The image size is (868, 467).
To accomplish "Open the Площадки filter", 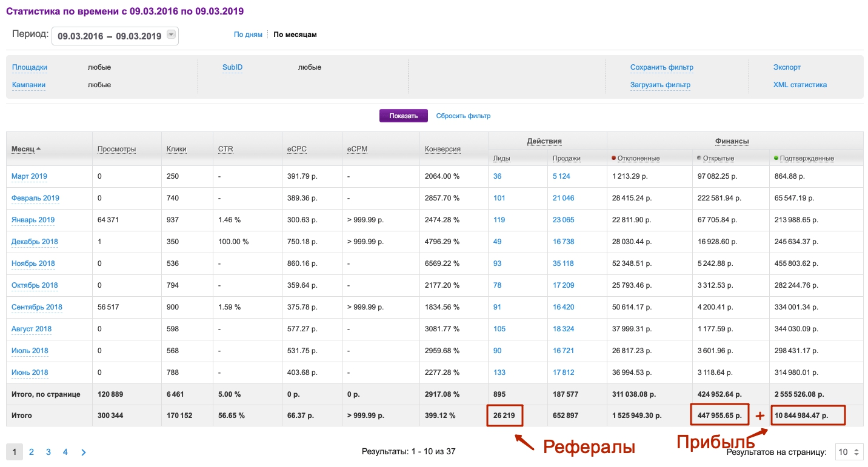I will pyautogui.click(x=30, y=67).
